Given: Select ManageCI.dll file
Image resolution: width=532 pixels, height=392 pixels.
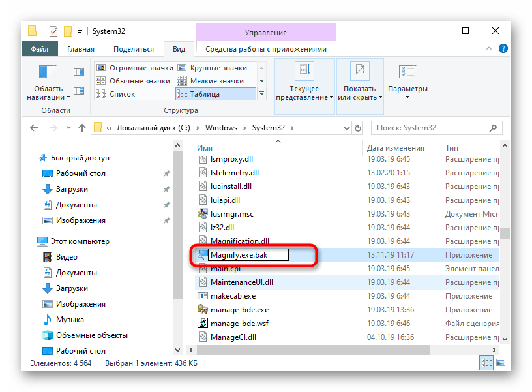Looking at the screenshot, I should [x=233, y=337].
